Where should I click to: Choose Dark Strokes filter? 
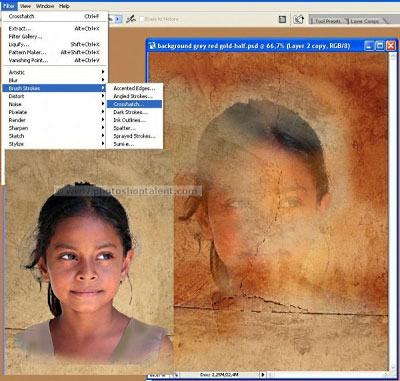(134, 112)
